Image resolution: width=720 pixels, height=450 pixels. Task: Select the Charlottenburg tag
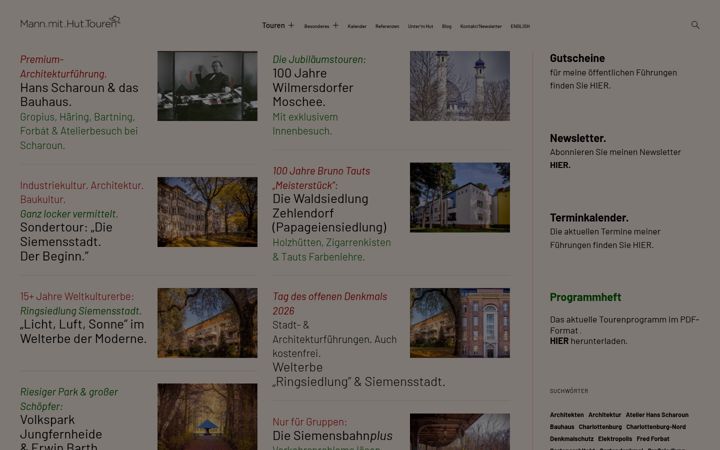pos(600,427)
